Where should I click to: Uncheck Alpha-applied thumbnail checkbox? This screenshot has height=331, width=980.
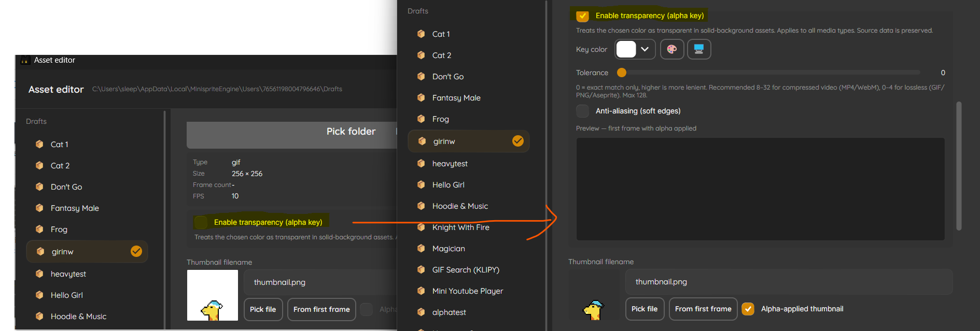[748, 309]
